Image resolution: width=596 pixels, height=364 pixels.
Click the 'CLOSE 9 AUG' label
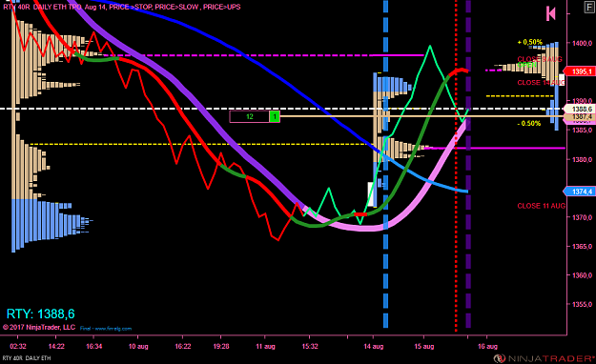click(540, 59)
